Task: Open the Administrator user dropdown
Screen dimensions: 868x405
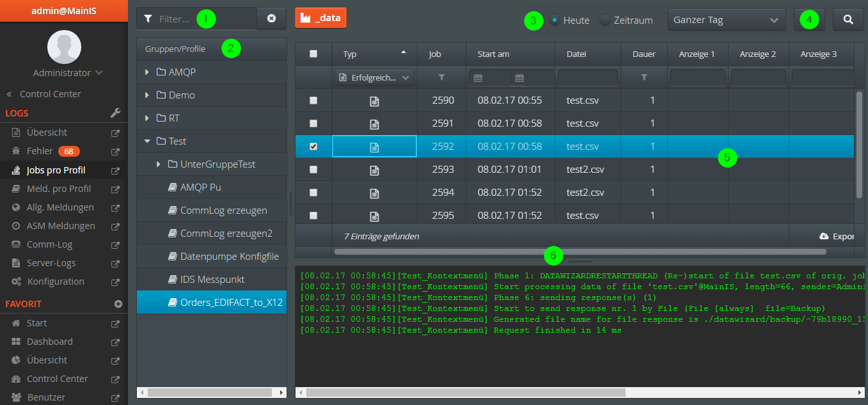Action: tap(68, 73)
